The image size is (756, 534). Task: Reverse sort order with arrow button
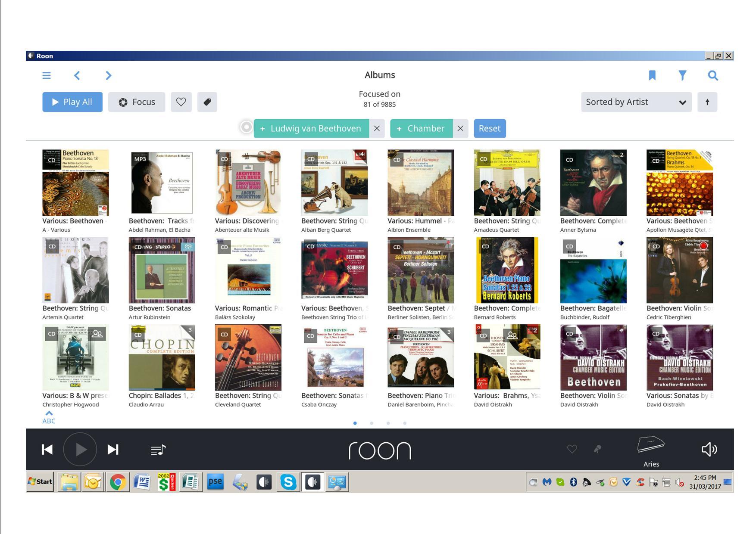pyautogui.click(x=707, y=102)
